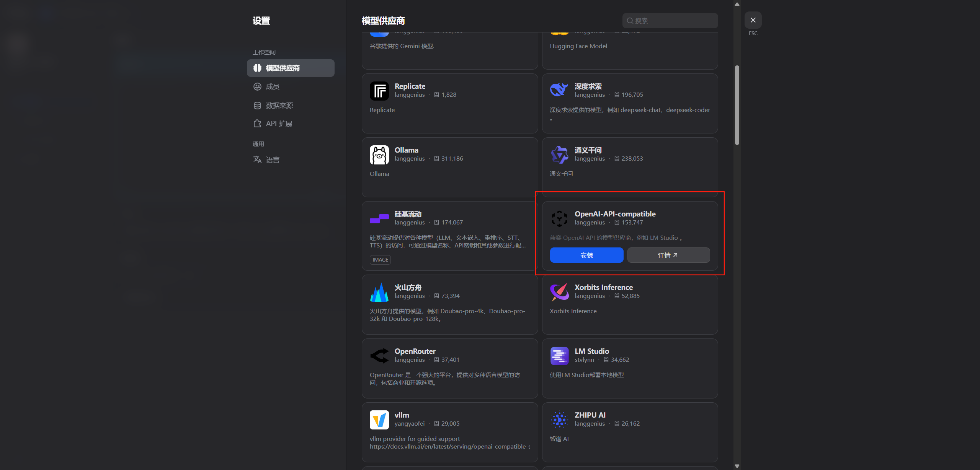Click the download icon beside 311,186
The width and height of the screenshot is (980, 470).
[x=436, y=158]
